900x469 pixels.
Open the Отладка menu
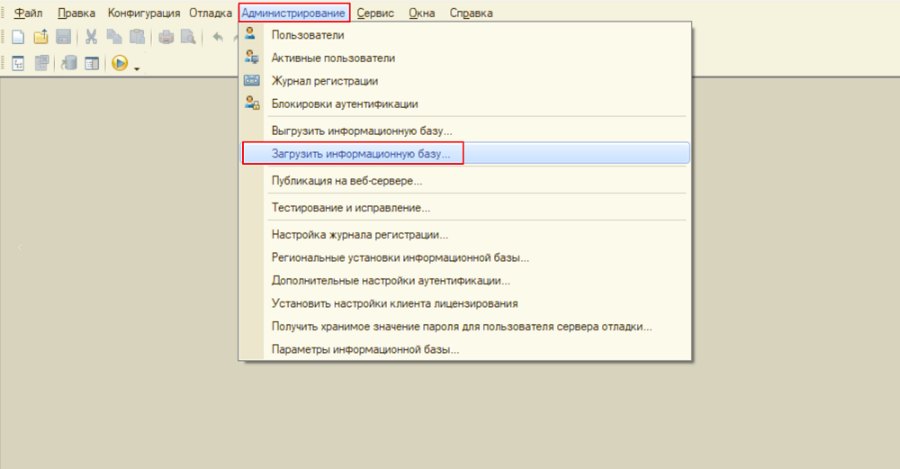[x=211, y=13]
